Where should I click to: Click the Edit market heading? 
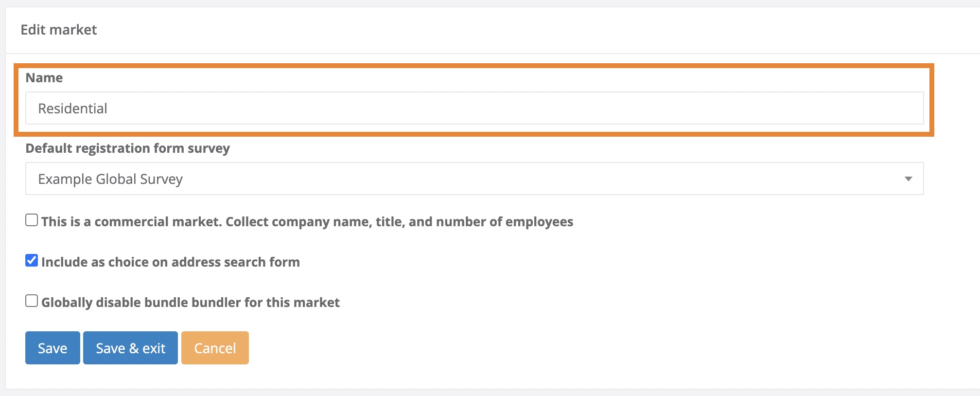[x=59, y=30]
